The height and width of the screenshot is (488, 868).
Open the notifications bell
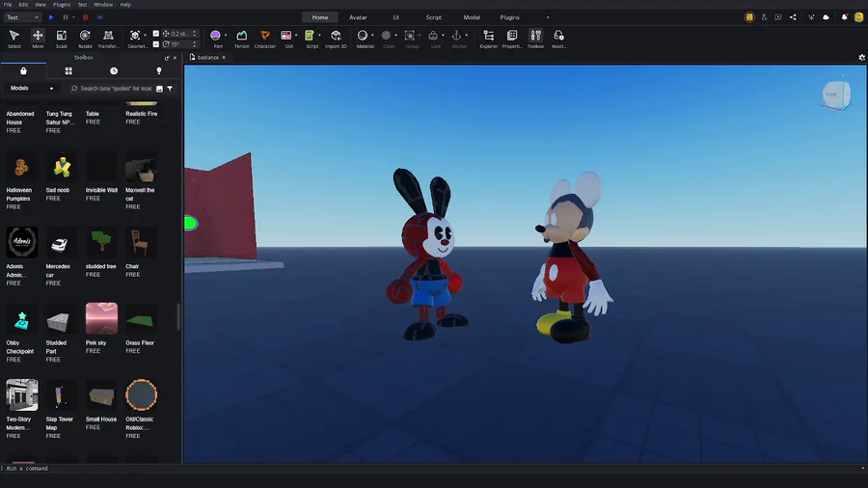[844, 17]
